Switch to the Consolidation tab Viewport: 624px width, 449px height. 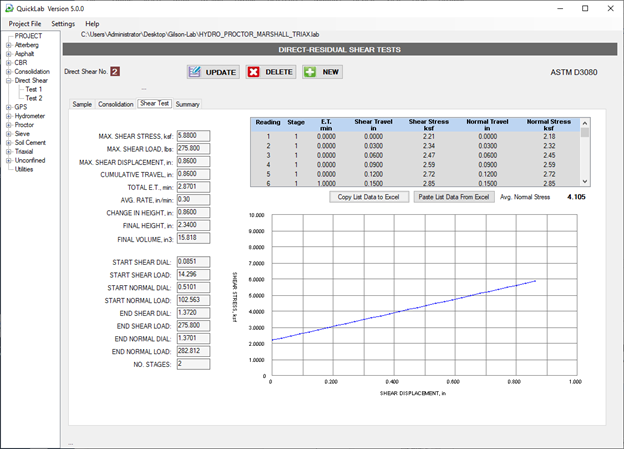click(115, 104)
